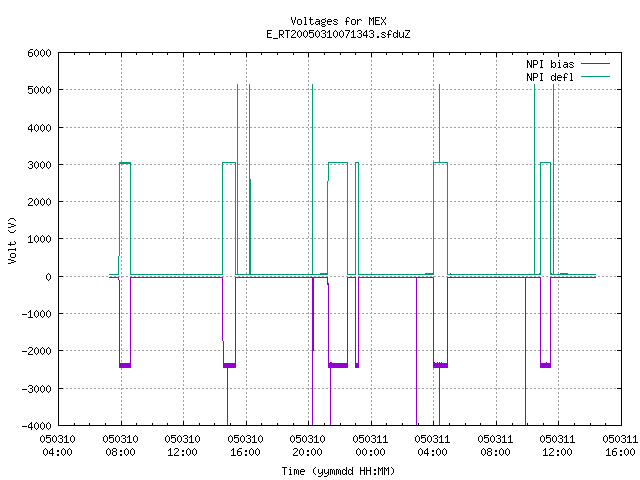Click the y-axis tick label '-4000'
This screenshot has width=640, height=480.
[36, 426]
